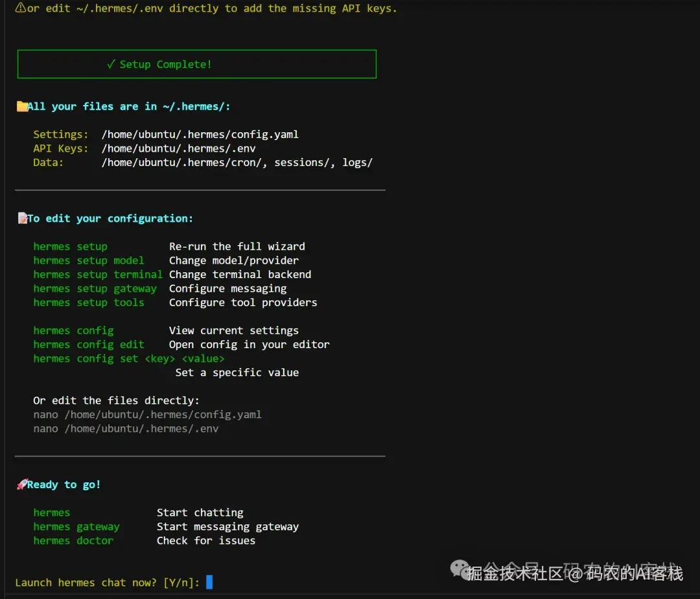This screenshot has width=700, height=599.
Task: Click 'hermes config set <key> <value>' command
Action: pos(128,358)
